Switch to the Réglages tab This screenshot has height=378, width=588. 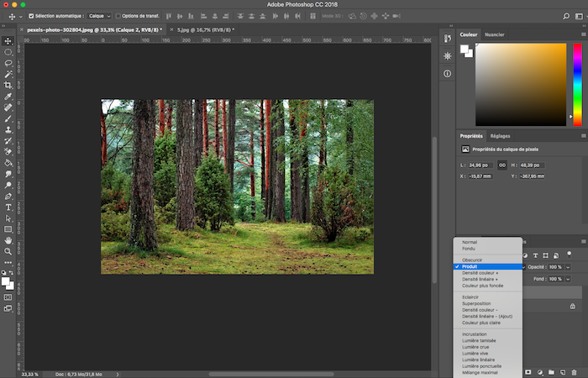point(500,136)
